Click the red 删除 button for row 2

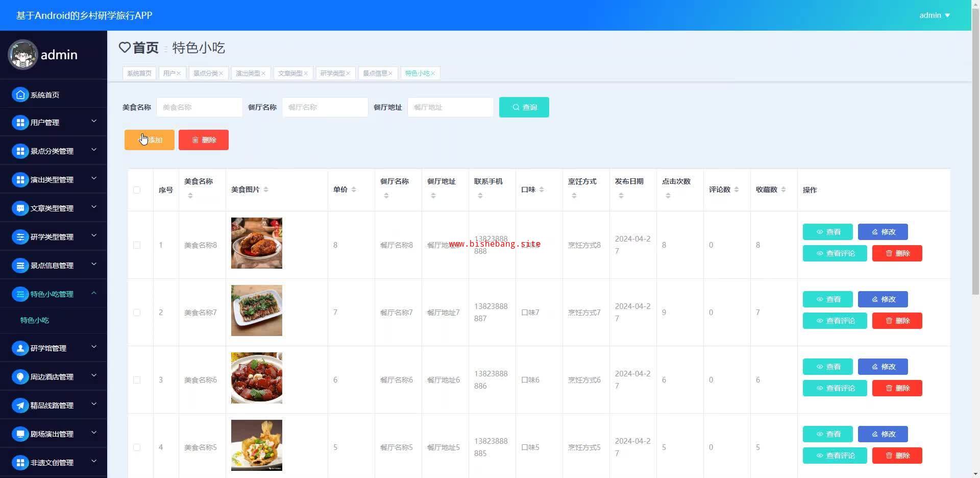coord(897,321)
